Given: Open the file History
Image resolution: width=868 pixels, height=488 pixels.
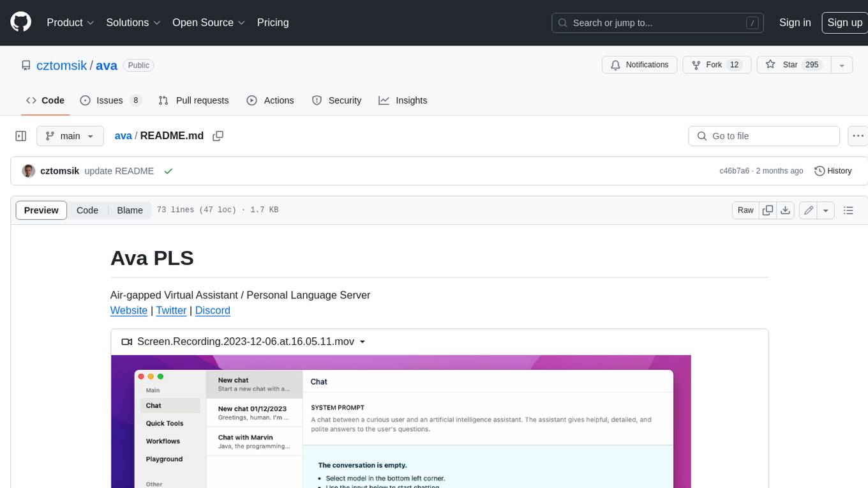Looking at the screenshot, I should coord(834,171).
